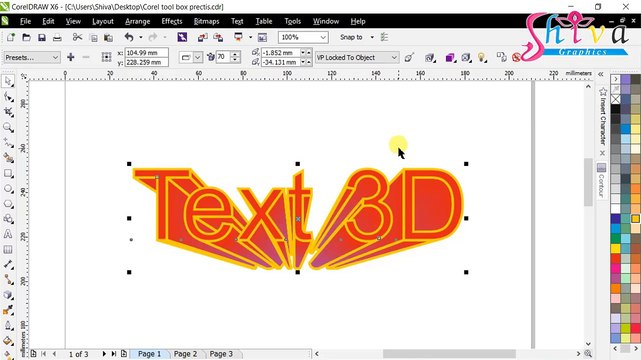641x360 pixels.
Task: Go to next page arrow
Action: [x=104, y=354]
